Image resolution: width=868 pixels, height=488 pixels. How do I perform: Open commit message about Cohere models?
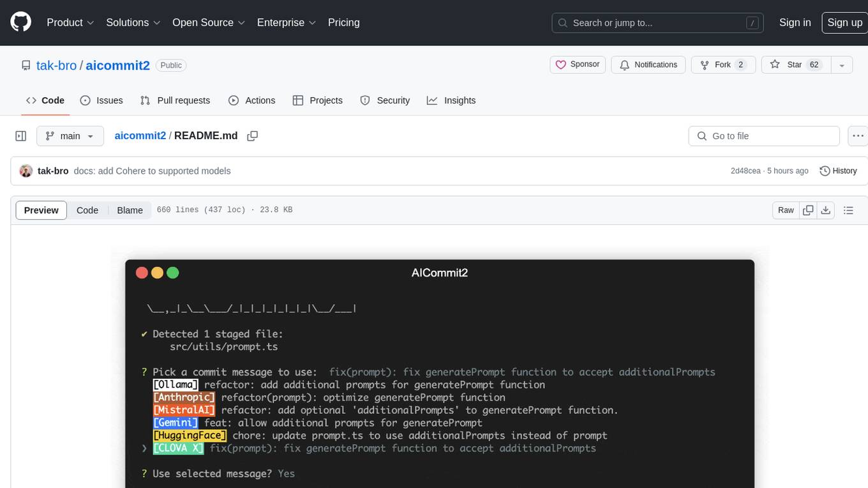tap(152, 171)
